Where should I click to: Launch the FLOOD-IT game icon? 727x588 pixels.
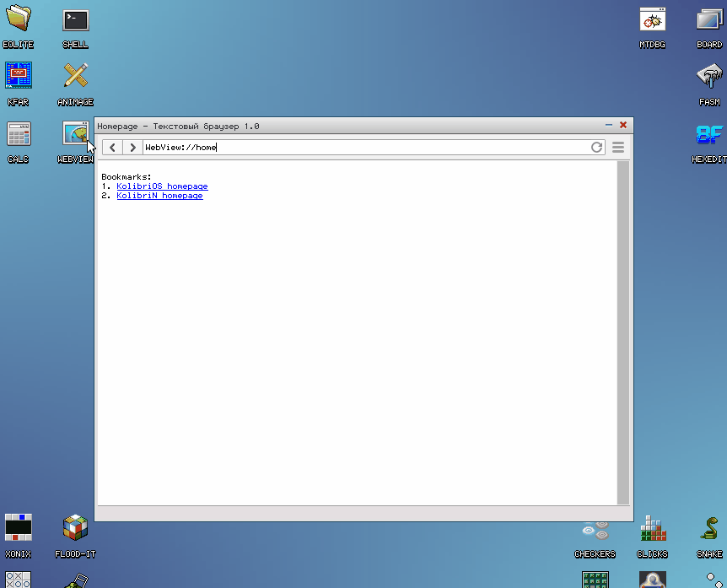point(76,529)
